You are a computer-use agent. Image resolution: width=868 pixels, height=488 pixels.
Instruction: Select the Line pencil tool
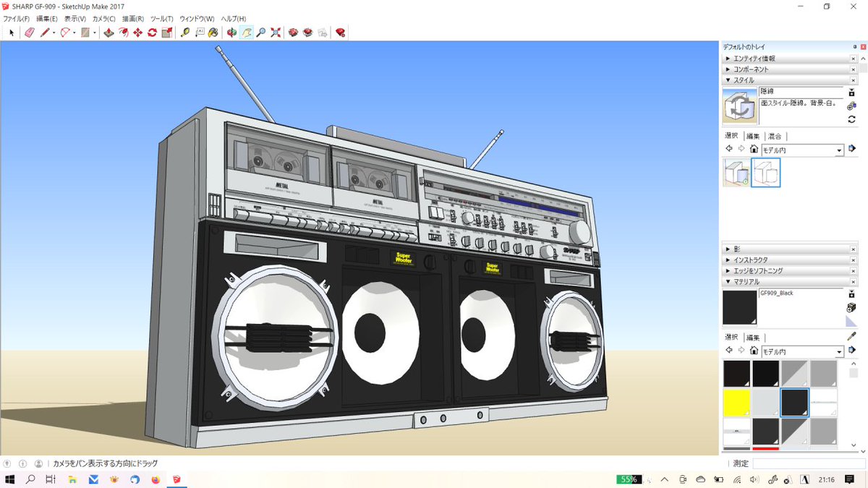(x=45, y=33)
